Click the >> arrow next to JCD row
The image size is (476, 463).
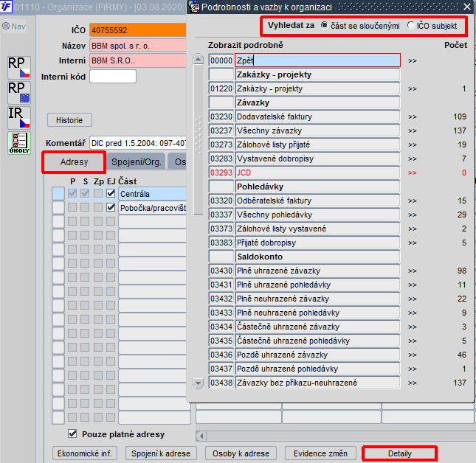tap(413, 173)
